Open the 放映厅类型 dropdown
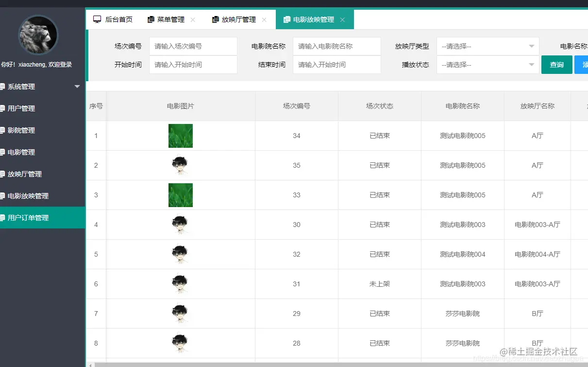The height and width of the screenshot is (367, 588). pyautogui.click(x=487, y=46)
